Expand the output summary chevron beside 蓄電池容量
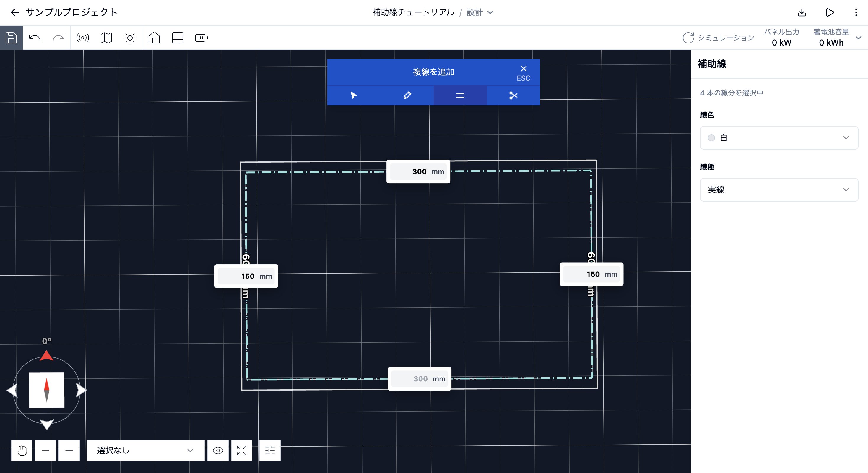This screenshot has width=868, height=473. (859, 38)
